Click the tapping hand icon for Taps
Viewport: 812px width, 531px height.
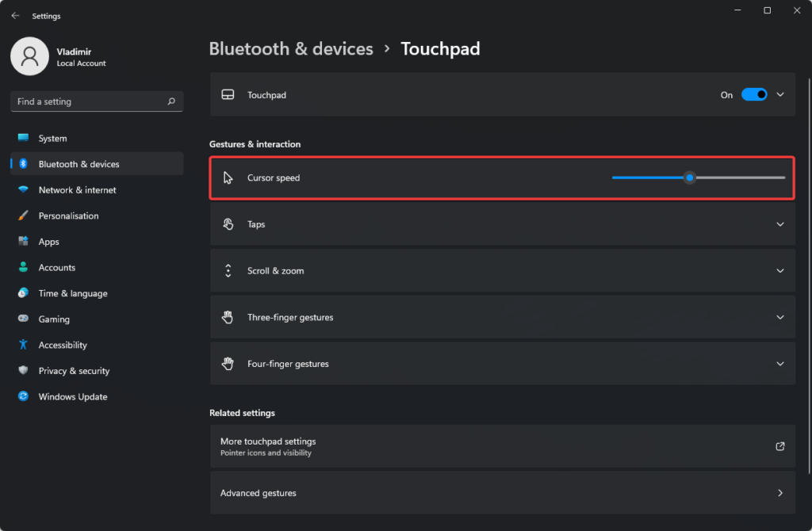tap(228, 223)
